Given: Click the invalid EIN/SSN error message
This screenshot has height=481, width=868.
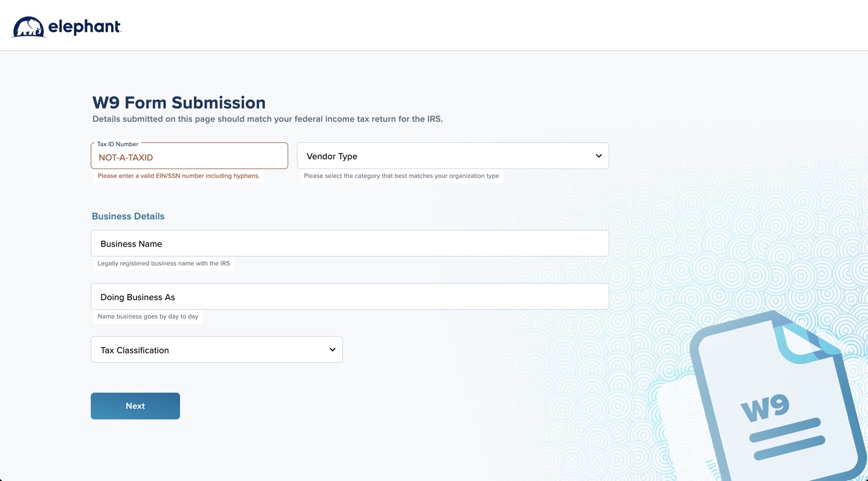Looking at the screenshot, I should (178, 176).
